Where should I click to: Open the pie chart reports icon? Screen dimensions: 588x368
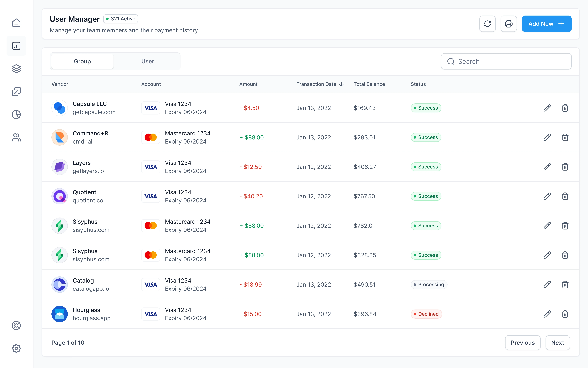click(x=16, y=114)
